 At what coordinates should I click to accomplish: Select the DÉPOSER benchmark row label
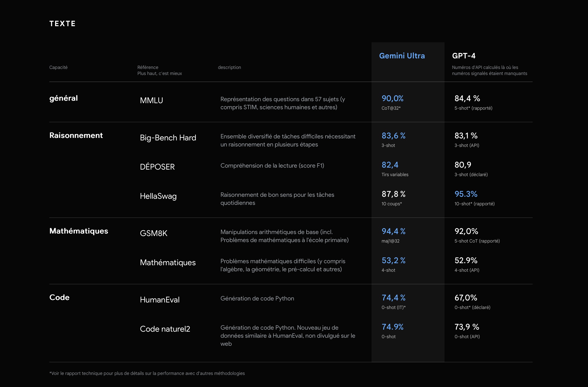(157, 167)
